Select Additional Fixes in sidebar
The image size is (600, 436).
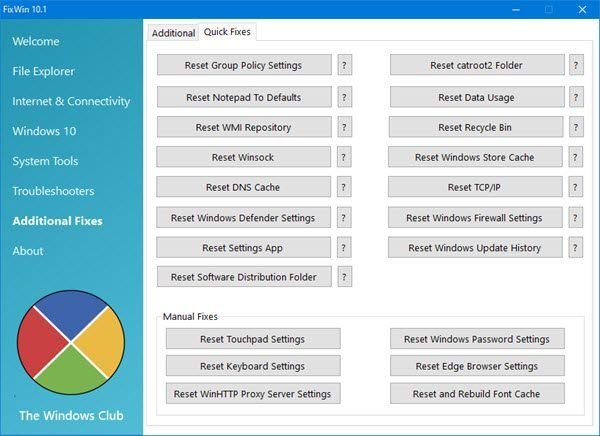(x=57, y=221)
